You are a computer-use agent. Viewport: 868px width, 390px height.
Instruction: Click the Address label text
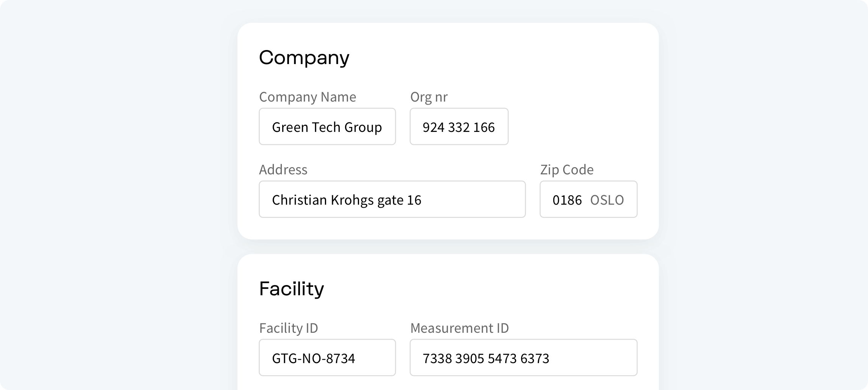[283, 169]
